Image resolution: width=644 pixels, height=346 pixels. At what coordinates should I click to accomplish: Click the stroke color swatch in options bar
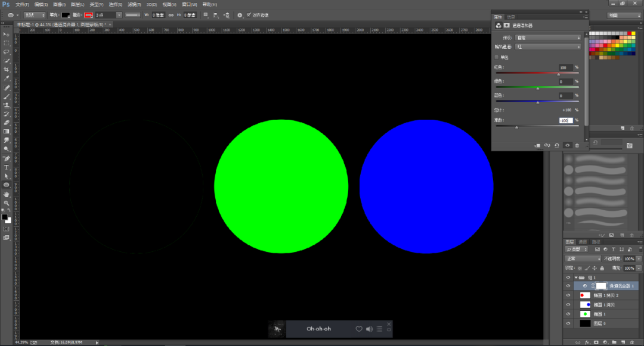(89, 15)
